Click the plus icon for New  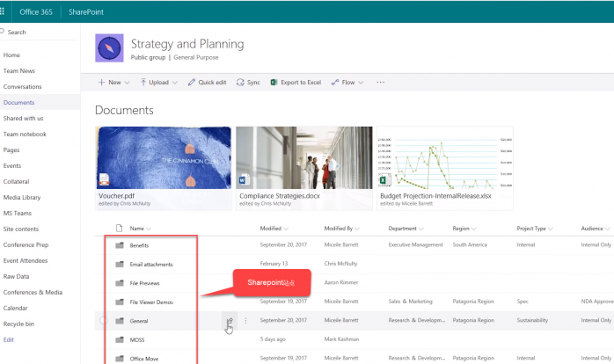coord(101,82)
